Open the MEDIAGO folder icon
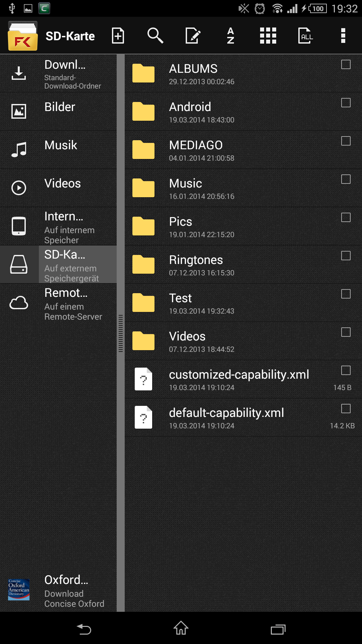This screenshot has width=362, height=644. pyautogui.click(x=143, y=150)
